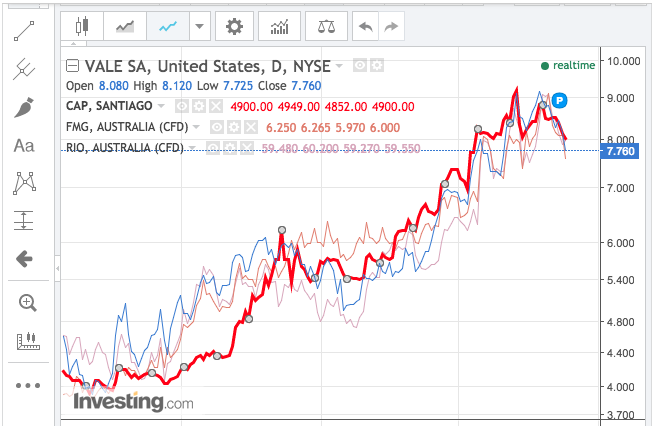Select the line chart style button

(168, 26)
